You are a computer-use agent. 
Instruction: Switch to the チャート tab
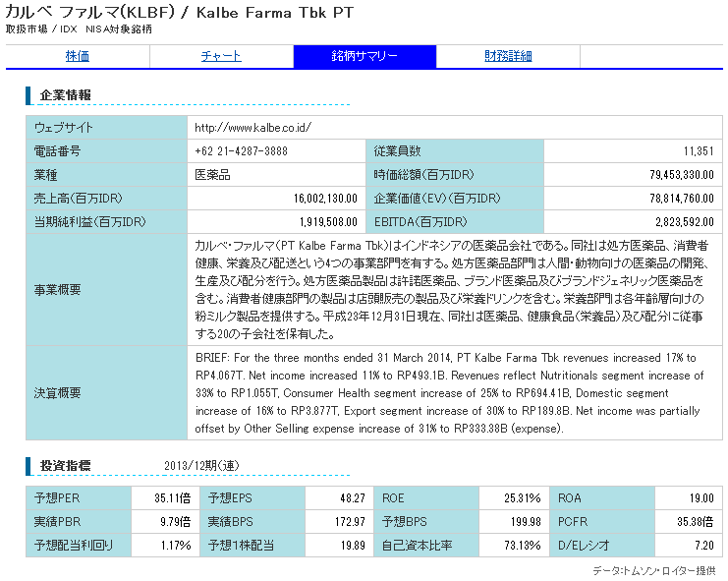[221, 56]
